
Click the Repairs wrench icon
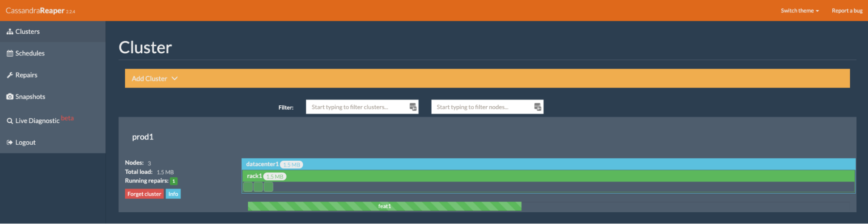[x=10, y=75]
